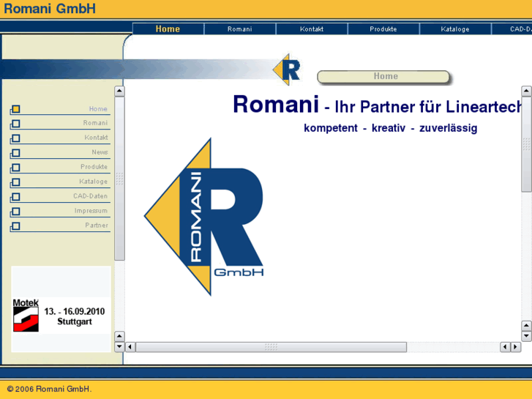
Task: Open the CAD-Daten tab in the top navigation
Action: 512,29
